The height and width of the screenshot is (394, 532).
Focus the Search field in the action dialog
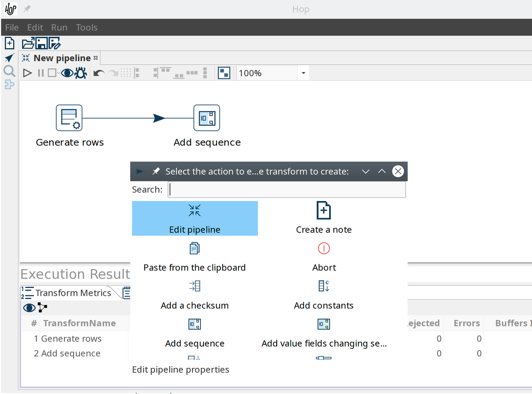(x=287, y=190)
